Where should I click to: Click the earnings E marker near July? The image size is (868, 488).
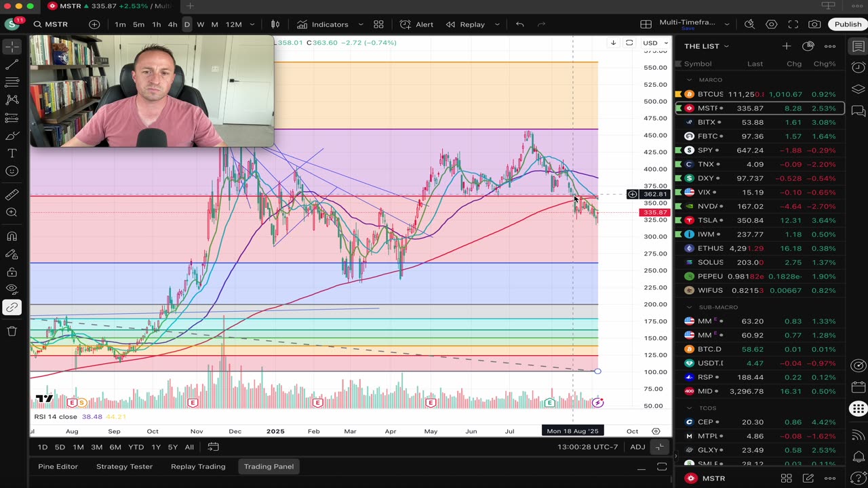pos(550,403)
